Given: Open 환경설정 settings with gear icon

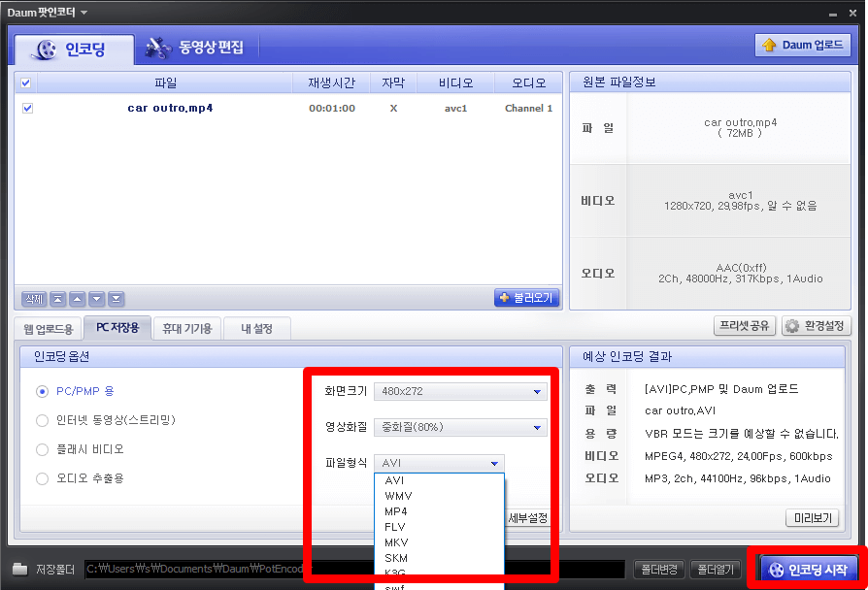Looking at the screenshot, I should (x=816, y=325).
